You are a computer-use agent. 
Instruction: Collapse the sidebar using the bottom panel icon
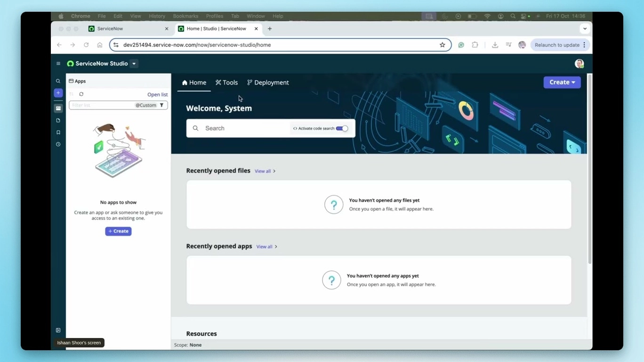click(58, 330)
